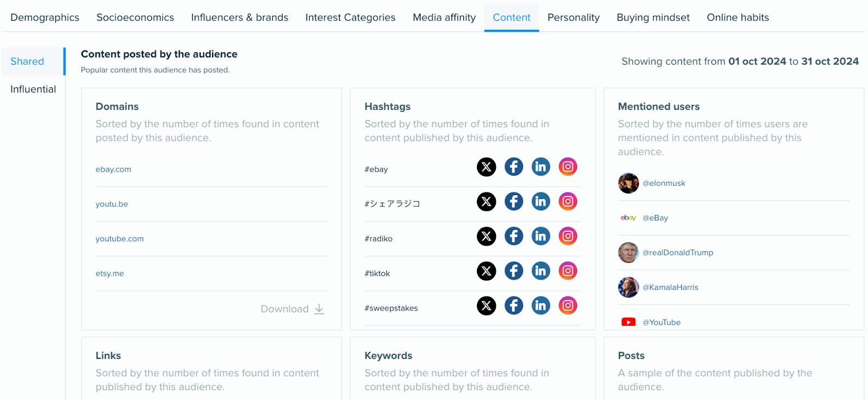Image resolution: width=868 pixels, height=400 pixels.
Task: Click the YouTube logo beside @YouTube
Action: (628, 321)
